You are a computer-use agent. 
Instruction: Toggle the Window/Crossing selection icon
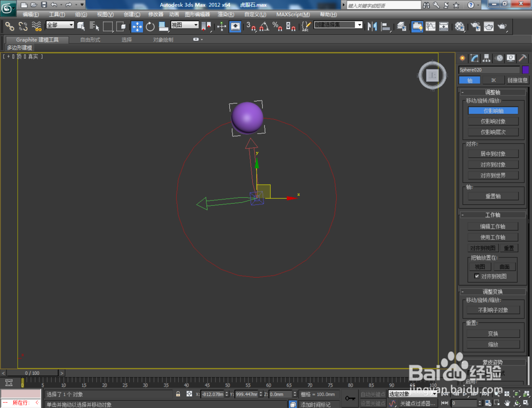(x=121, y=26)
